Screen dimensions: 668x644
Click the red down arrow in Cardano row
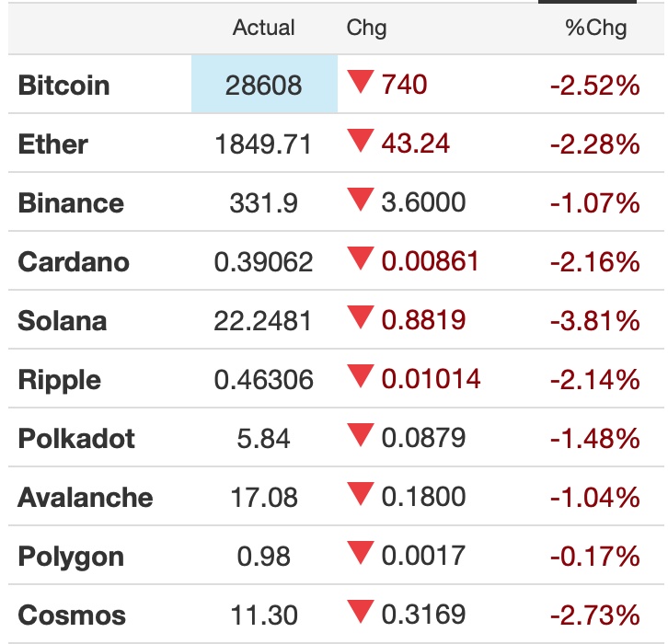coord(359,260)
